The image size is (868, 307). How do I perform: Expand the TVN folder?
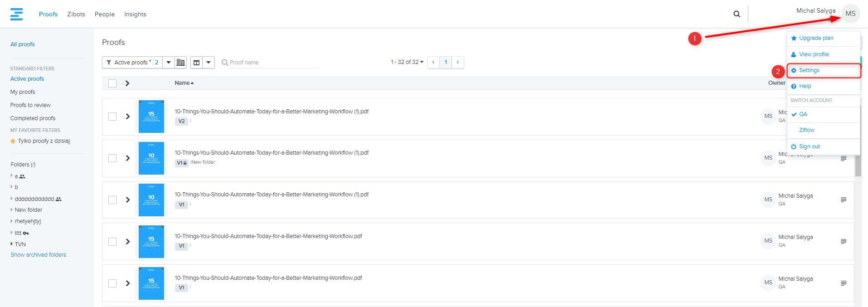(x=12, y=244)
